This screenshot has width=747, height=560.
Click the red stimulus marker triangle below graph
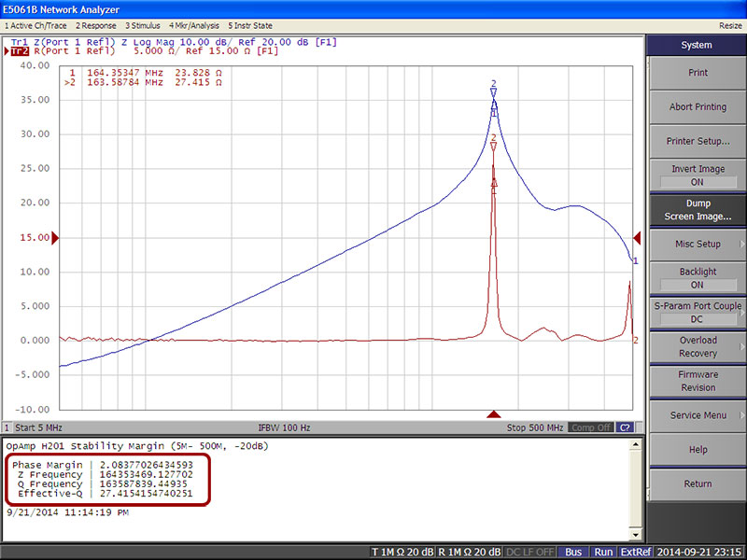click(494, 414)
